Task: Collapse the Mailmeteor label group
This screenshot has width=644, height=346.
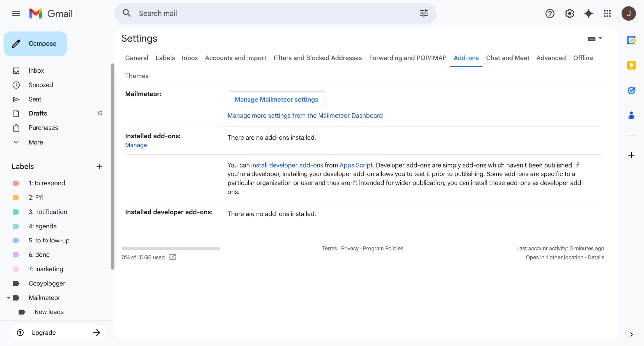Action: click(x=9, y=298)
